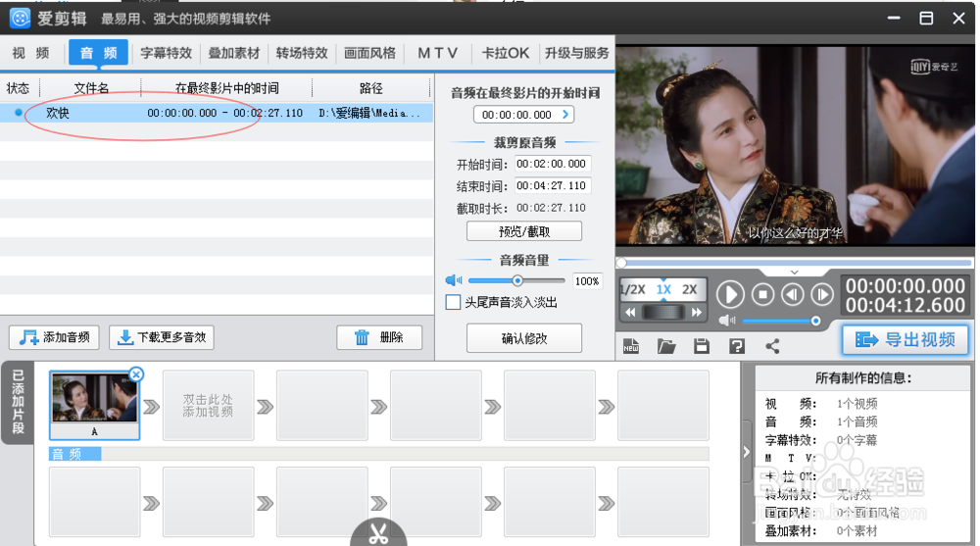Remove clip A with its X icon
This screenshot has height=546, width=980.
point(135,374)
